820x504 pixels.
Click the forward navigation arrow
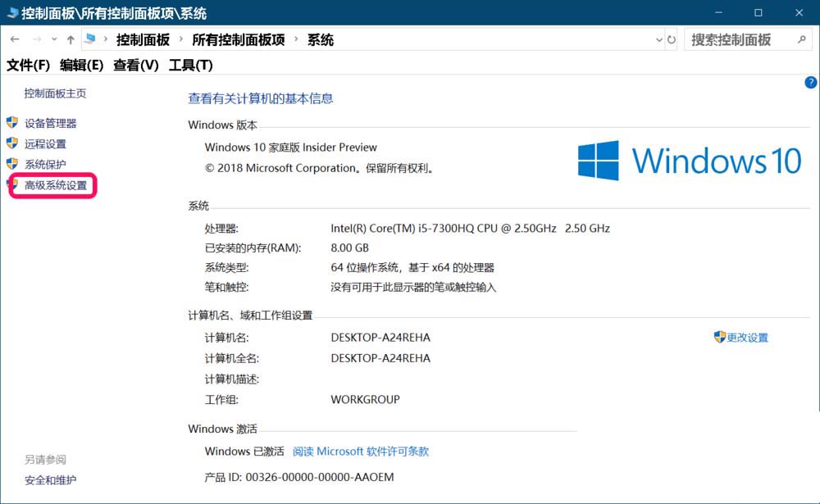[x=37, y=39]
